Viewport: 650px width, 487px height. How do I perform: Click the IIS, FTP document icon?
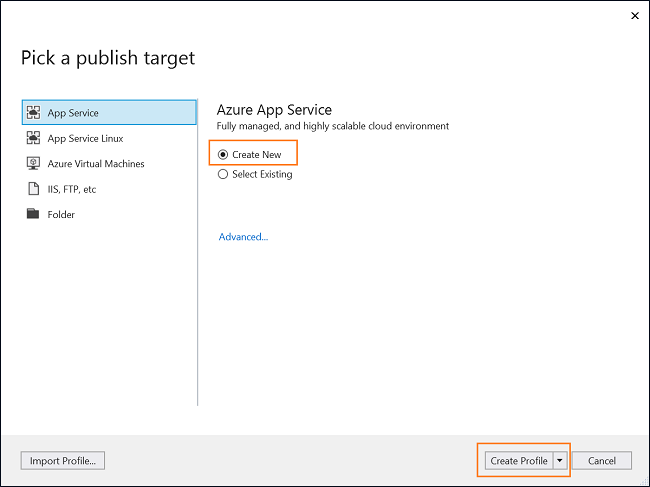[33, 189]
